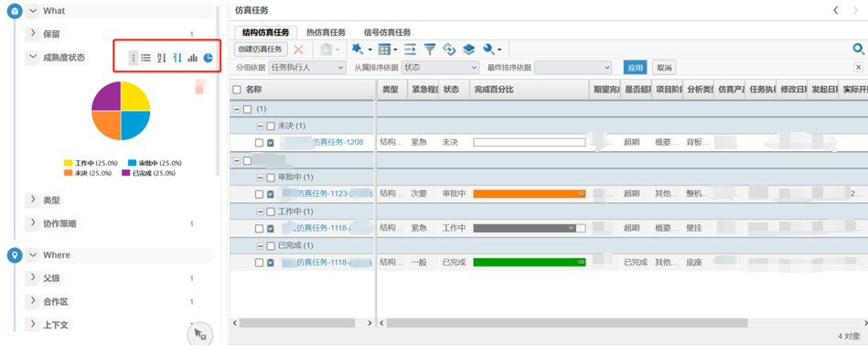The image size is (868, 348).
Task: Expand the 保留 facet
Action: [x=33, y=34]
